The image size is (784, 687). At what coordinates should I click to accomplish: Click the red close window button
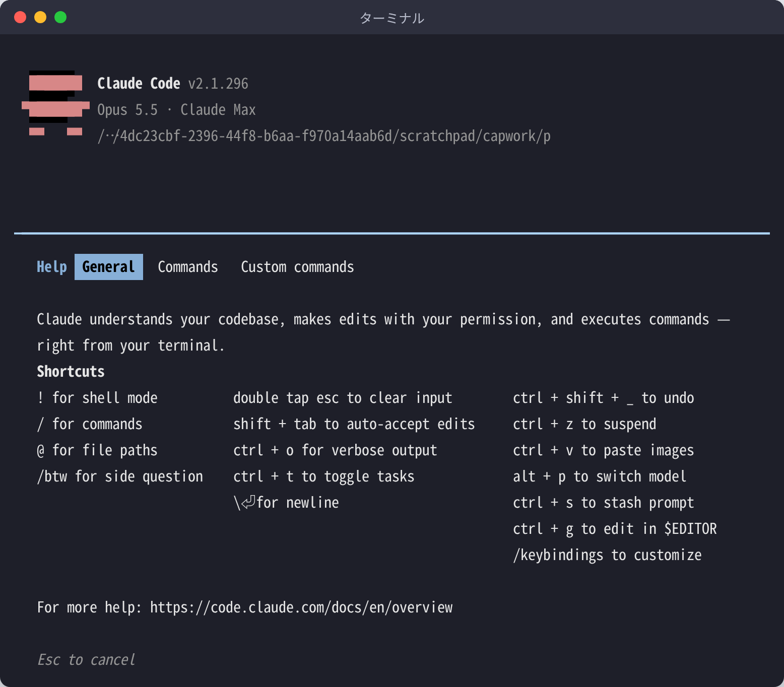[20, 17]
